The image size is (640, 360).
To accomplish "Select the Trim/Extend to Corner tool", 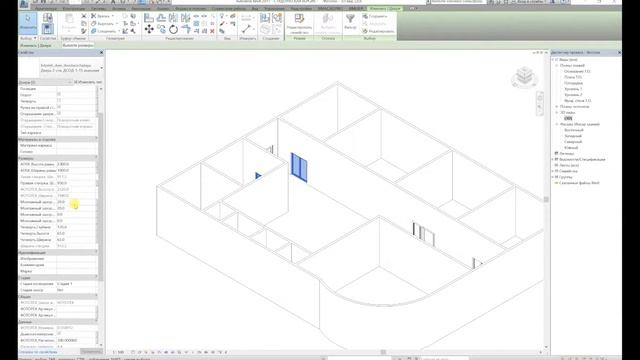I will click(186, 29).
